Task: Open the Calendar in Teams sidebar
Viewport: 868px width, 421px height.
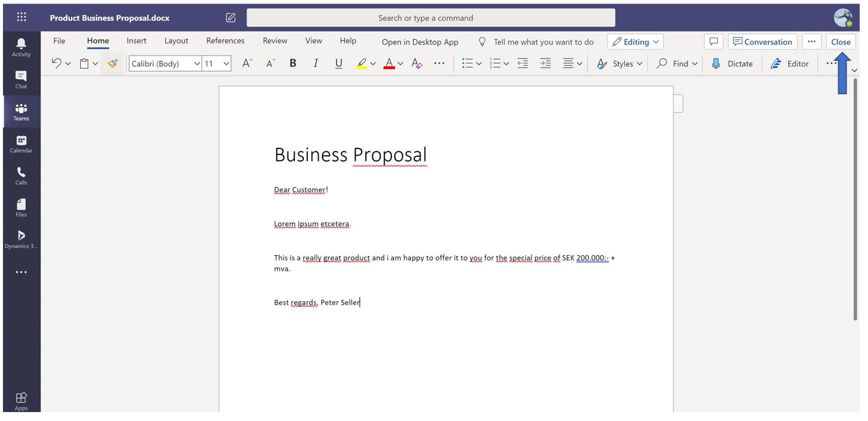Action: coord(21,144)
